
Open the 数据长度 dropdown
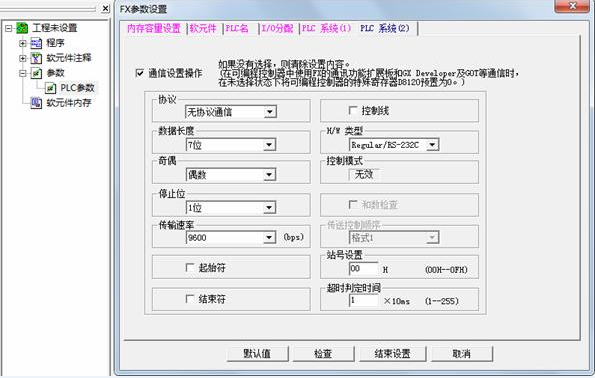(x=269, y=145)
